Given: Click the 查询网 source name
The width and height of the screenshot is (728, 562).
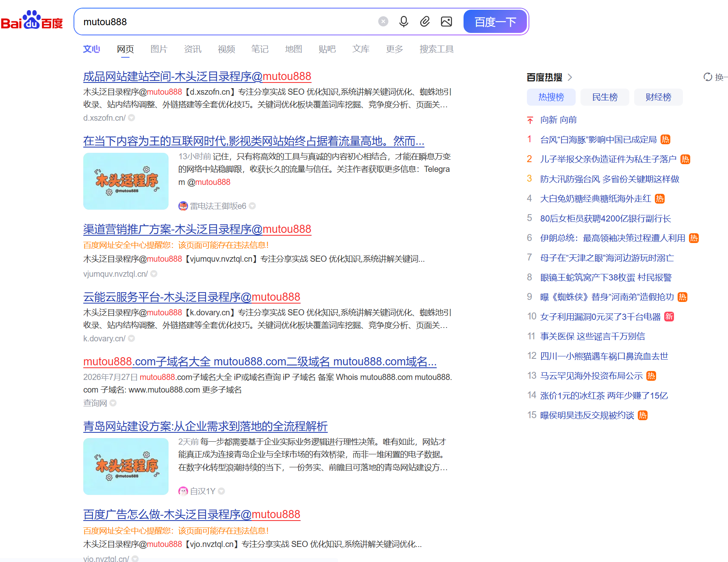Looking at the screenshot, I should point(95,403).
